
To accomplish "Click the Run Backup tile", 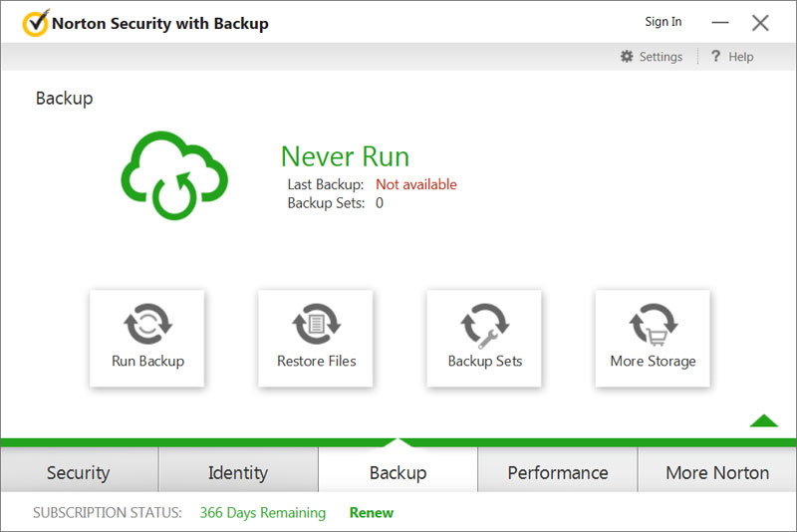I will click(146, 339).
